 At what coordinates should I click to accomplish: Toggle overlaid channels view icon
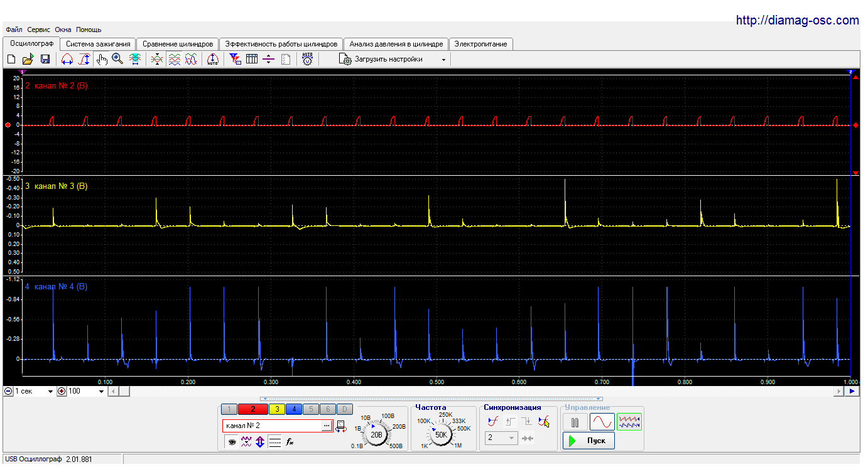coord(191,59)
